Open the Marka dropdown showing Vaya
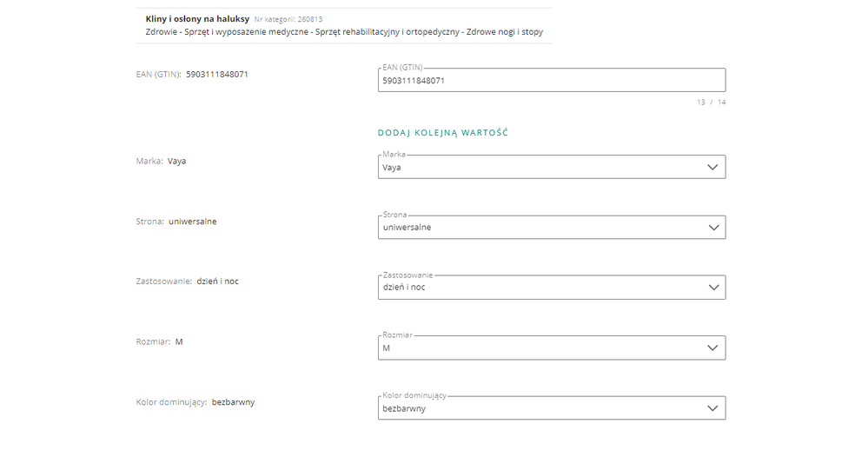868x457 pixels. point(539,168)
